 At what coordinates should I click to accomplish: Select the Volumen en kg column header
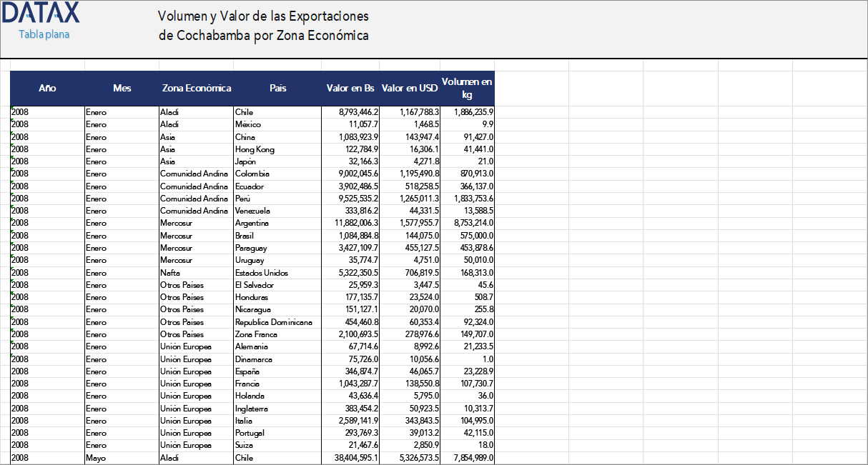(466, 86)
